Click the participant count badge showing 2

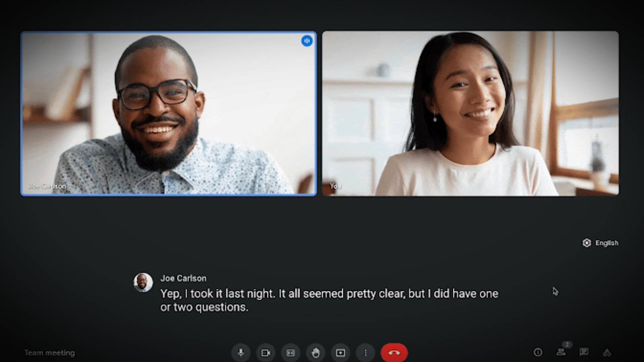point(567,345)
